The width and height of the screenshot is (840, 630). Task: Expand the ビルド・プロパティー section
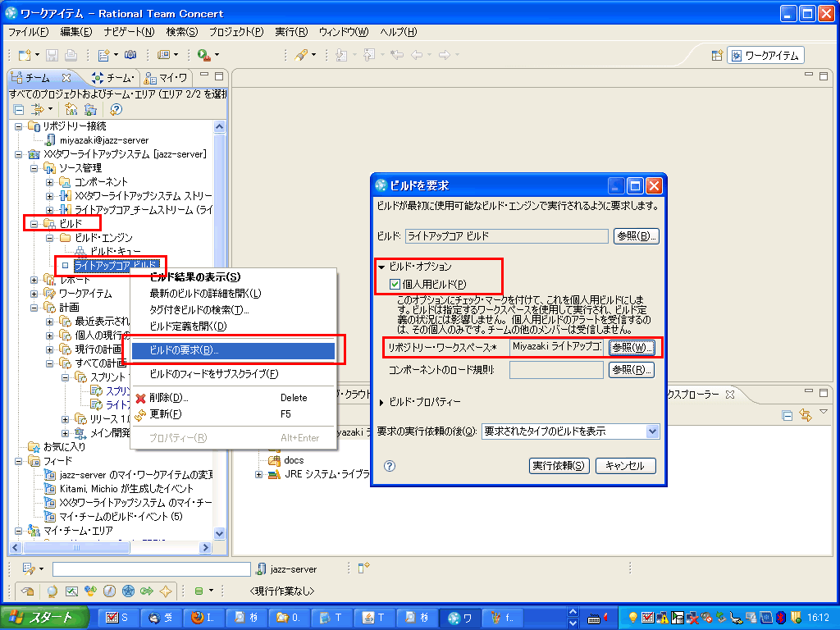point(381,402)
